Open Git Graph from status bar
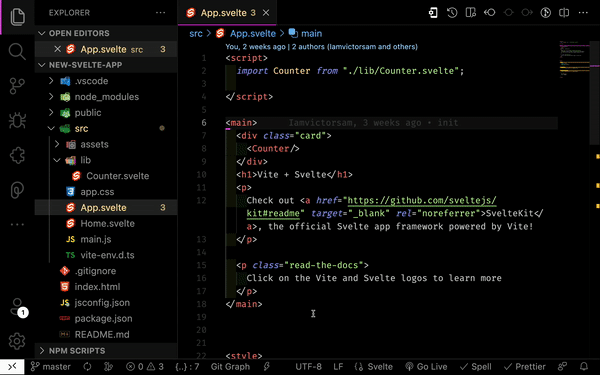The image size is (600, 375). [230, 367]
